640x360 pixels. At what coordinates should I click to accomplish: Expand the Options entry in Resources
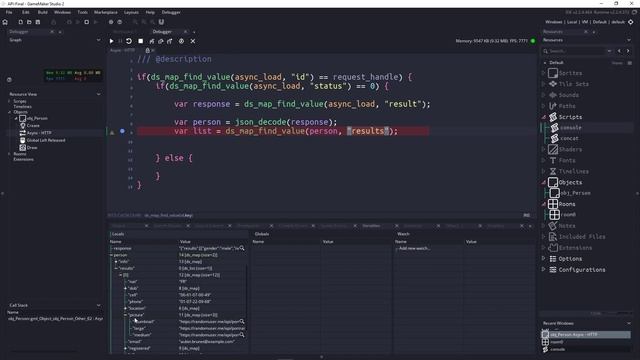(x=543, y=259)
